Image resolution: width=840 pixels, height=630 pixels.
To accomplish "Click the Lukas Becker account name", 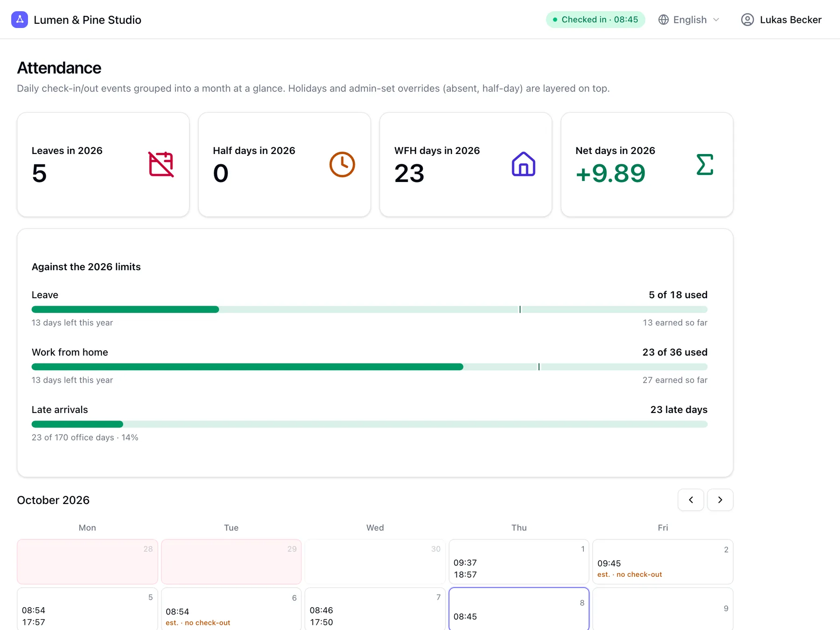I will click(x=791, y=20).
